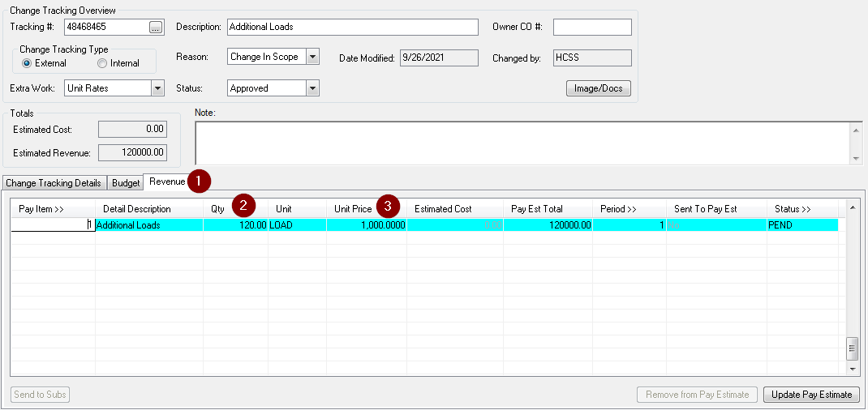The image size is (868, 410).
Task: Click the 1,000.0000 unit price cell
Action: (x=367, y=225)
